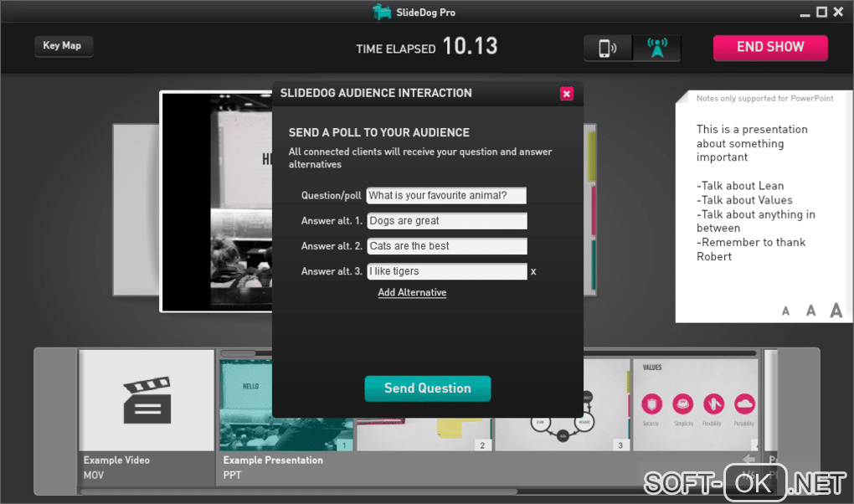Viewport: 854px width, 504px height.
Task: Click the Simplicity icon on VALUES slide
Action: [683, 404]
